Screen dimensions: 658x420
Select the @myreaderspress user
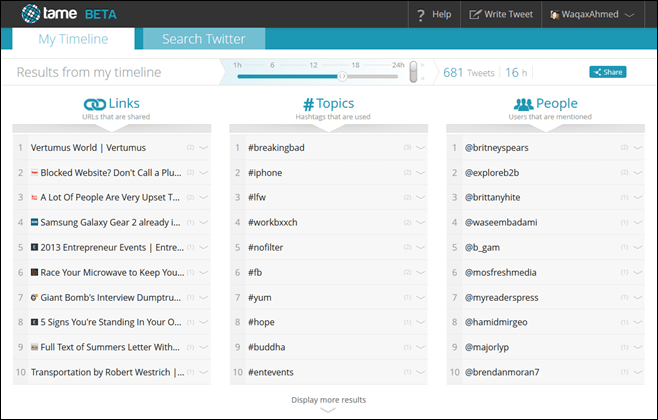point(501,297)
